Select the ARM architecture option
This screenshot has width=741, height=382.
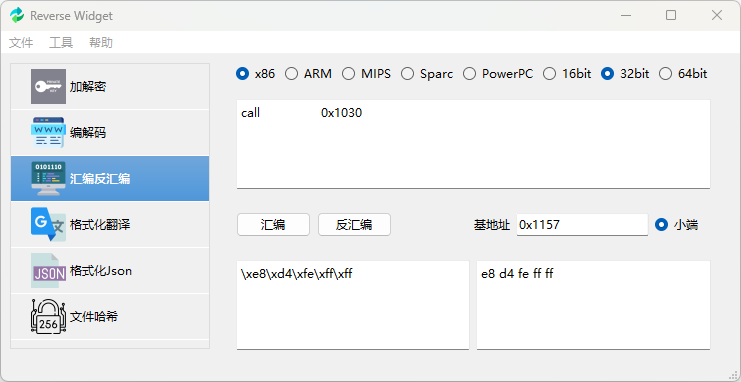point(292,74)
